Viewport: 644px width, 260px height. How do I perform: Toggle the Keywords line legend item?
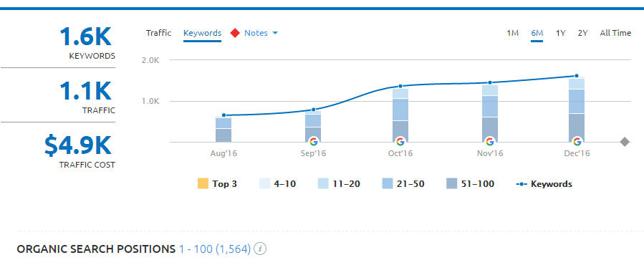[544, 183]
